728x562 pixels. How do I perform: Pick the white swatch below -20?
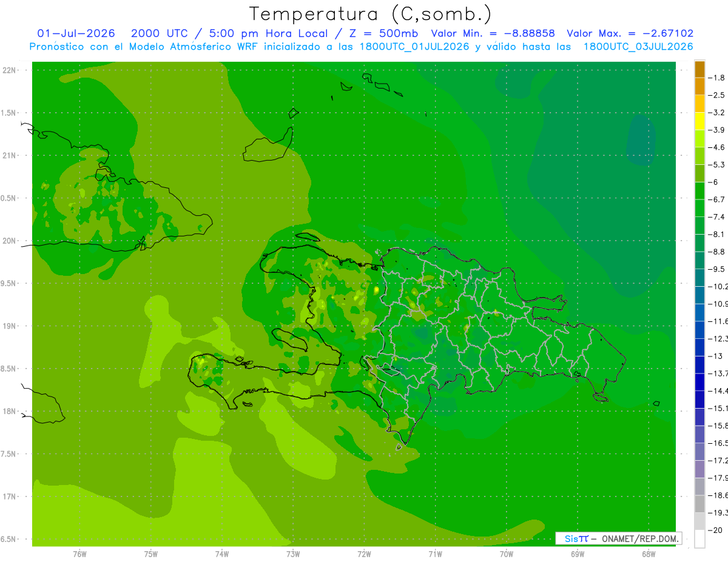click(x=699, y=539)
